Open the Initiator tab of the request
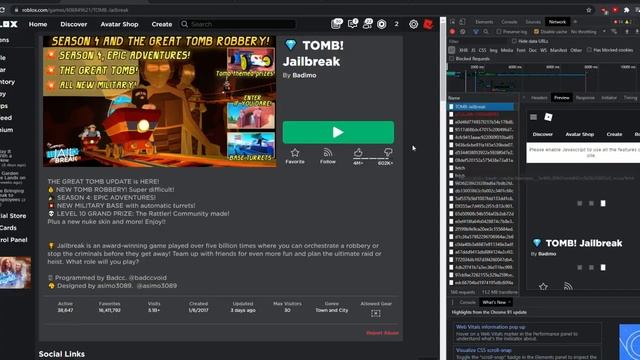 click(609, 98)
